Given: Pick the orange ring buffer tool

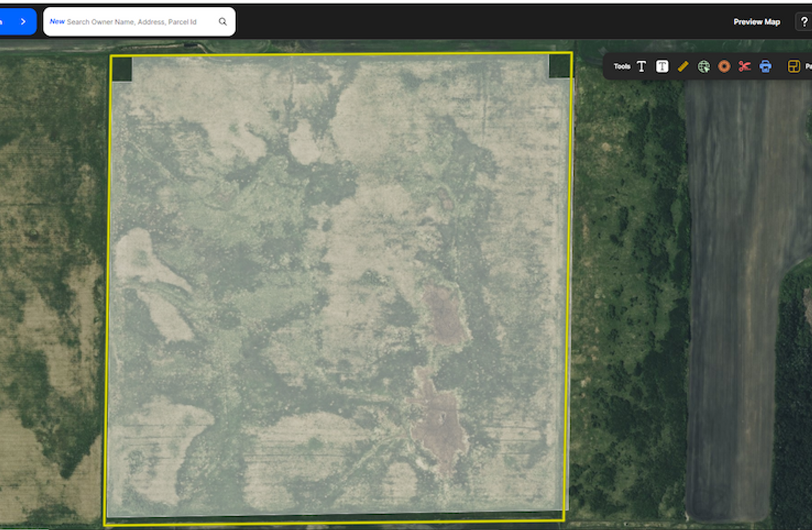Looking at the screenshot, I should tap(723, 67).
